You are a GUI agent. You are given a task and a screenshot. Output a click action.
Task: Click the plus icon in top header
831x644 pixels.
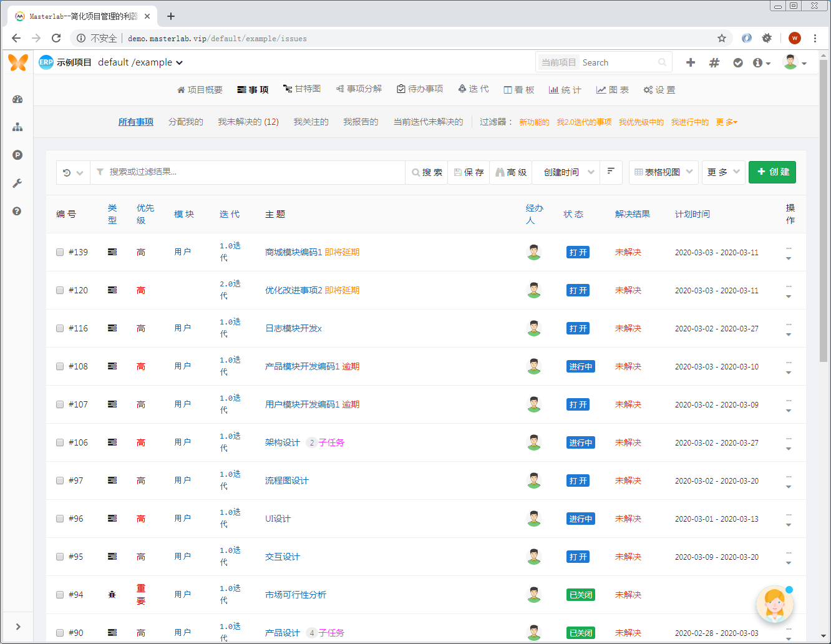(x=691, y=62)
